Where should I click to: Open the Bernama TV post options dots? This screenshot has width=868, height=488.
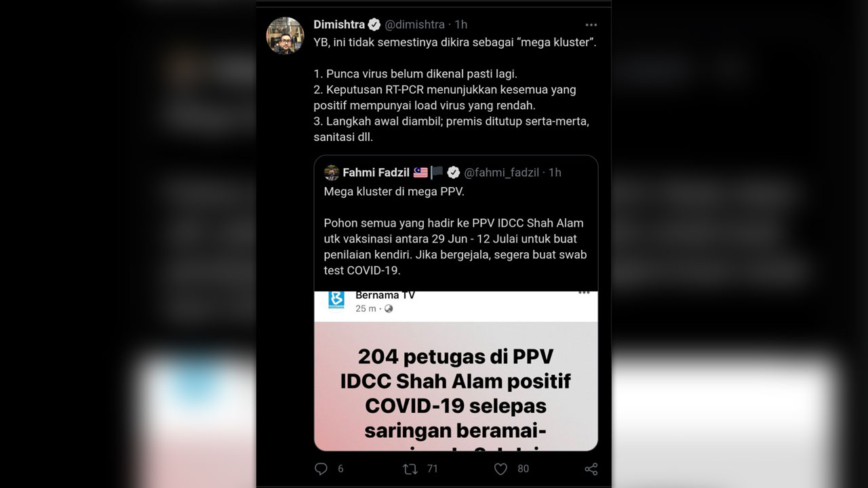584,293
